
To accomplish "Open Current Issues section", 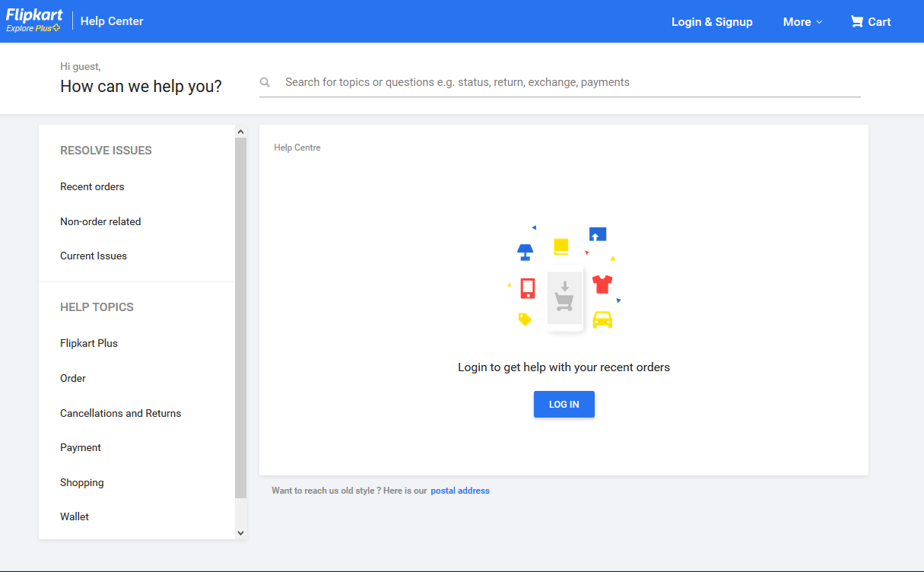I will click(x=94, y=256).
